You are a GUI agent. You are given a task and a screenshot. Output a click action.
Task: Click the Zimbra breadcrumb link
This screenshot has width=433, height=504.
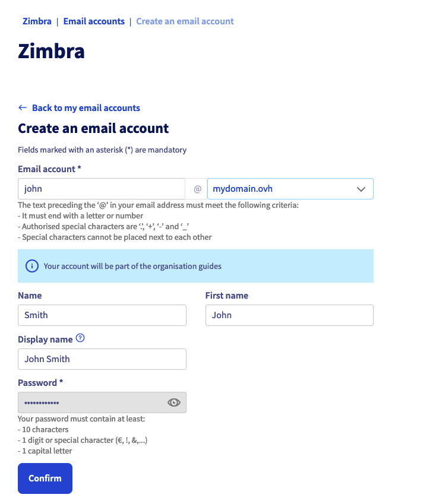[x=37, y=21]
